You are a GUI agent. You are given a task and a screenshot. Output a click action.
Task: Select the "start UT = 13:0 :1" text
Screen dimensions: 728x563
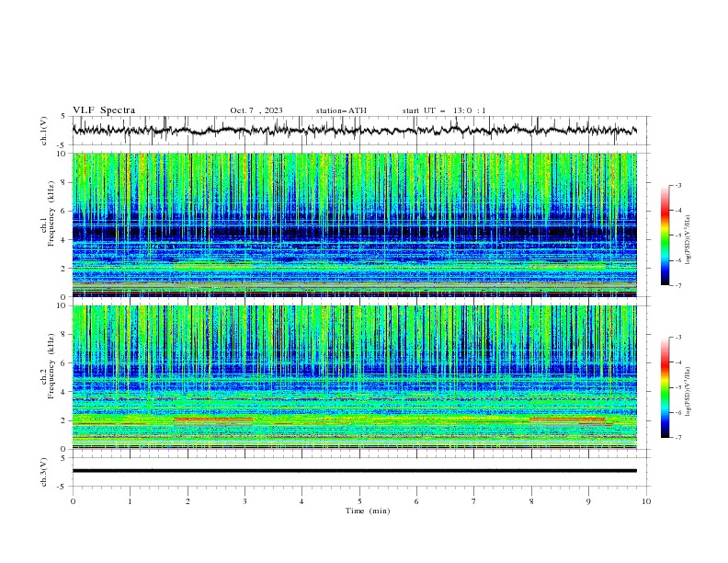[444, 110]
